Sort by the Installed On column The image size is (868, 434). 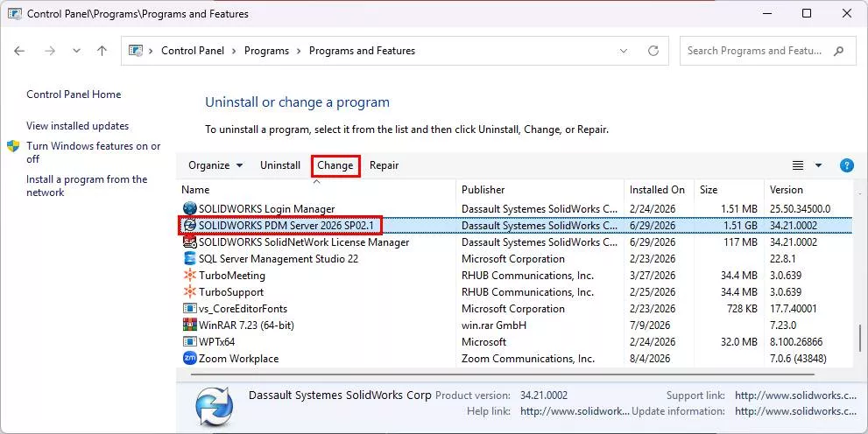pyautogui.click(x=657, y=190)
